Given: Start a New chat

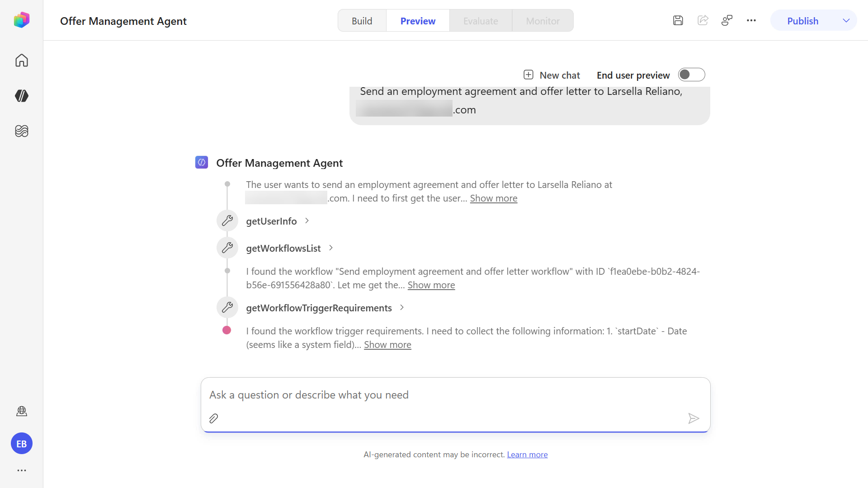Looking at the screenshot, I should 552,75.
